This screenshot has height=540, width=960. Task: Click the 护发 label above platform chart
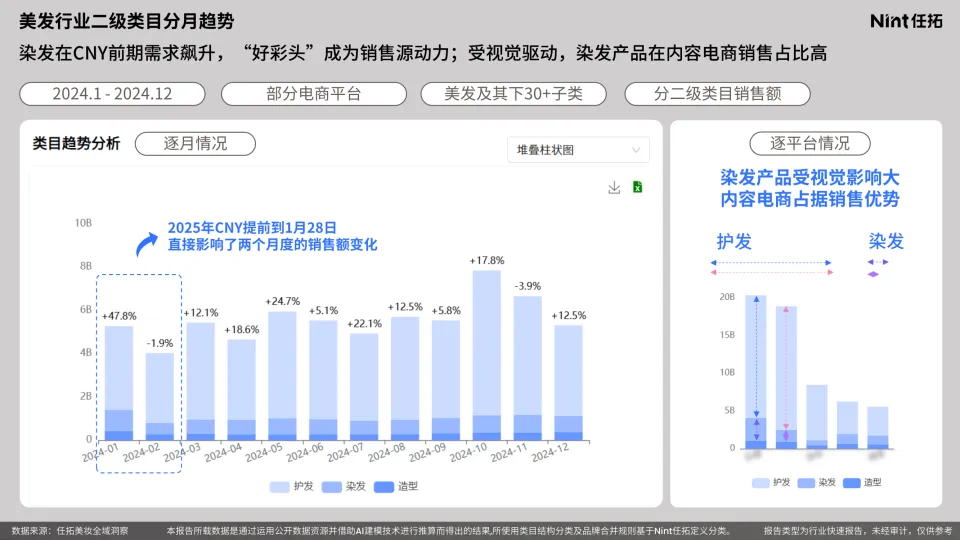pos(733,241)
